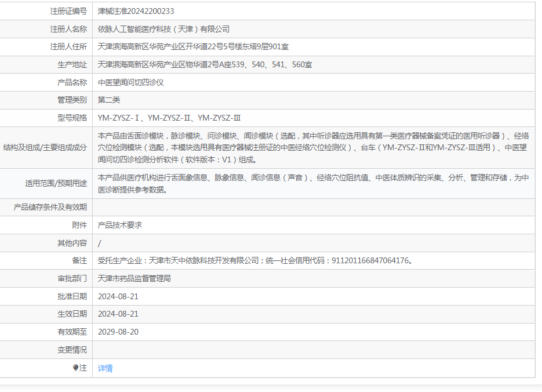
Task: Click the 注册人名称 row label
Action: coord(68,29)
